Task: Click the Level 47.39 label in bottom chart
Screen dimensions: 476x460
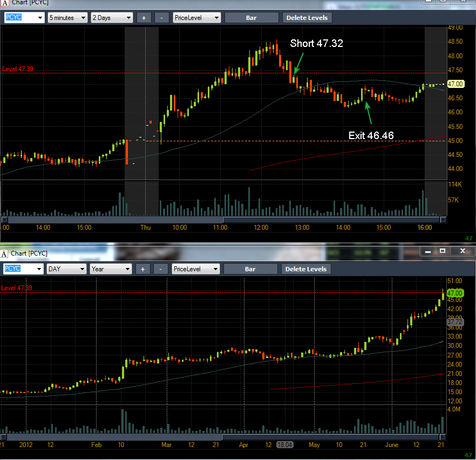Action: (x=17, y=288)
